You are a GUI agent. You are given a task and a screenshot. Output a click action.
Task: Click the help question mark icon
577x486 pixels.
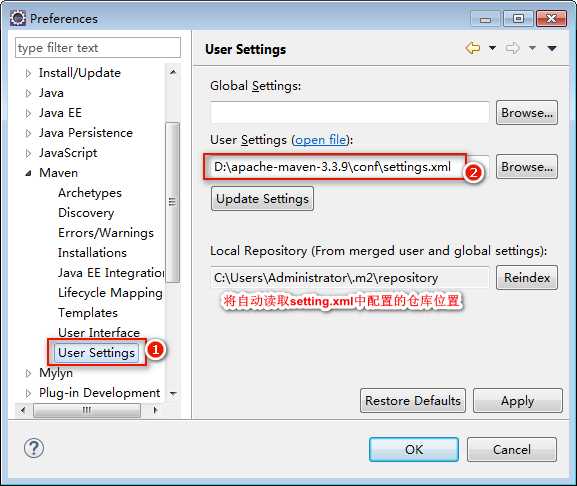(x=34, y=448)
